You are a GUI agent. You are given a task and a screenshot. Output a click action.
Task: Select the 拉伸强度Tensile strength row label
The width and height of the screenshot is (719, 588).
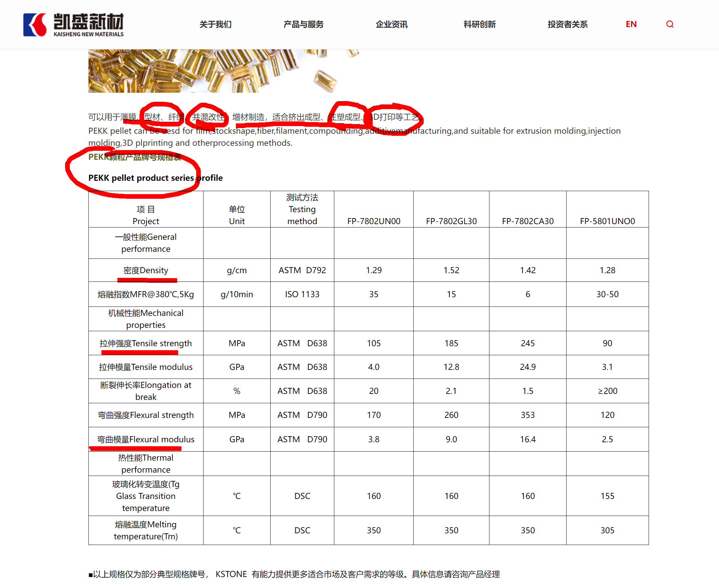click(x=146, y=344)
